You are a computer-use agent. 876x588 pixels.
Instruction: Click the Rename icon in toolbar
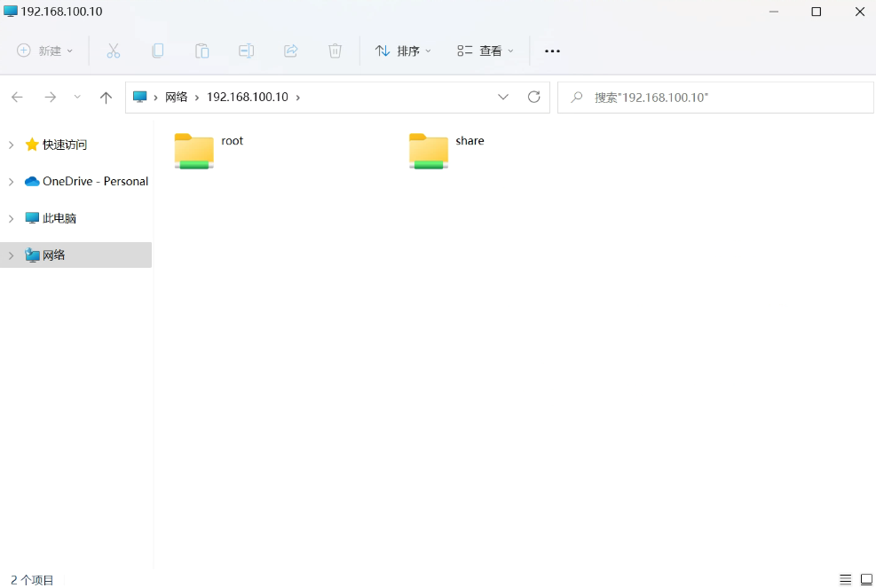tap(247, 51)
